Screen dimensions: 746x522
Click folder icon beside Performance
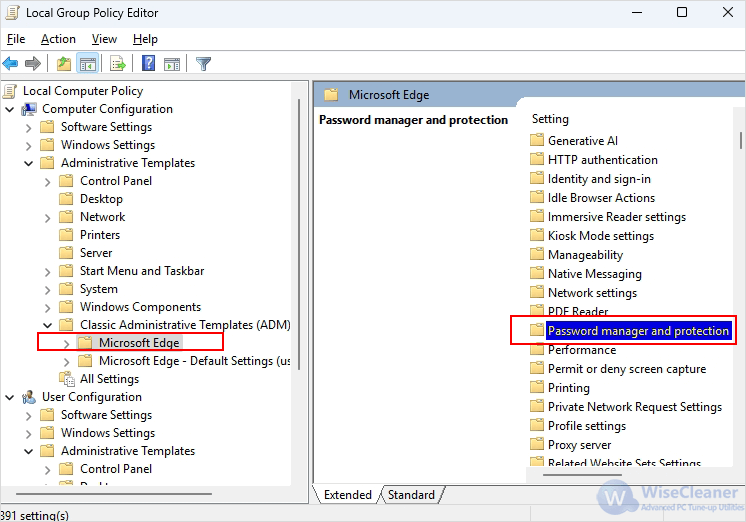point(537,349)
